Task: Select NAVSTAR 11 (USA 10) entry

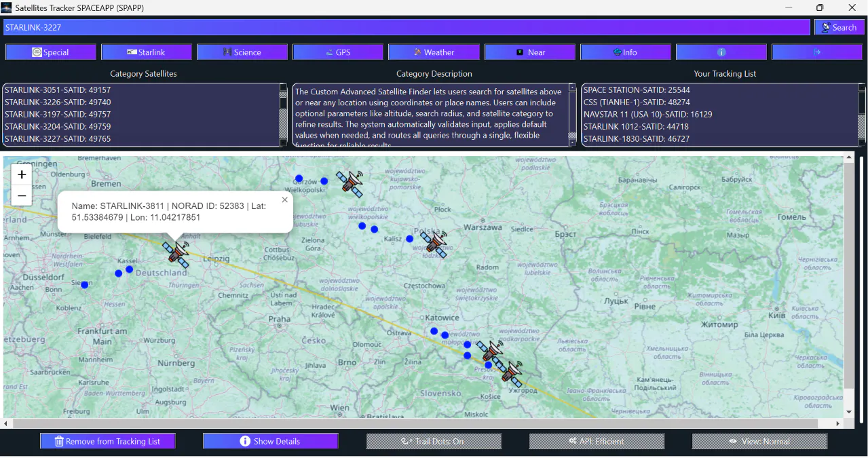Action: point(719,115)
